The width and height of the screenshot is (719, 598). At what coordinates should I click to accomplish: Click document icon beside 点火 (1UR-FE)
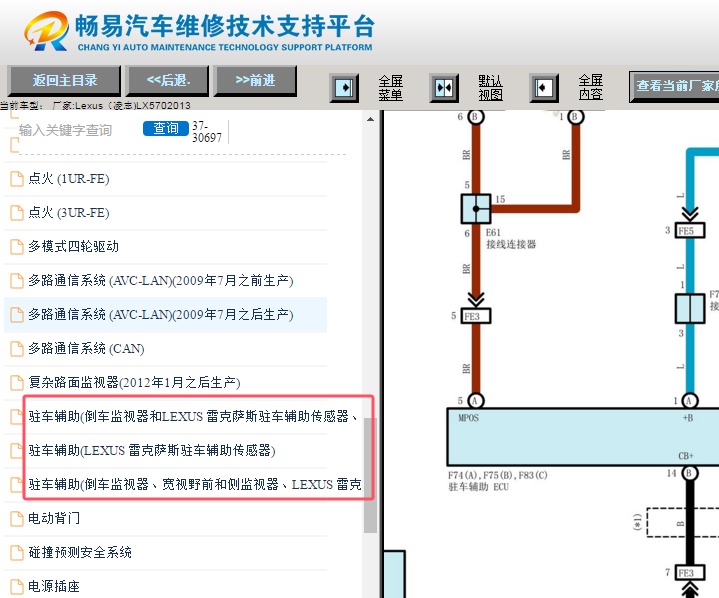17,179
